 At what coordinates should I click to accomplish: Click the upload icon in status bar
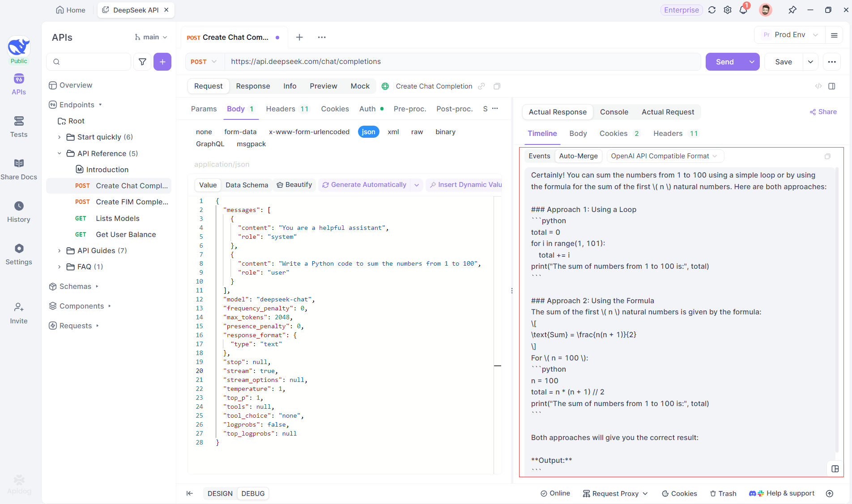pyautogui.click(x=830, y=493)
